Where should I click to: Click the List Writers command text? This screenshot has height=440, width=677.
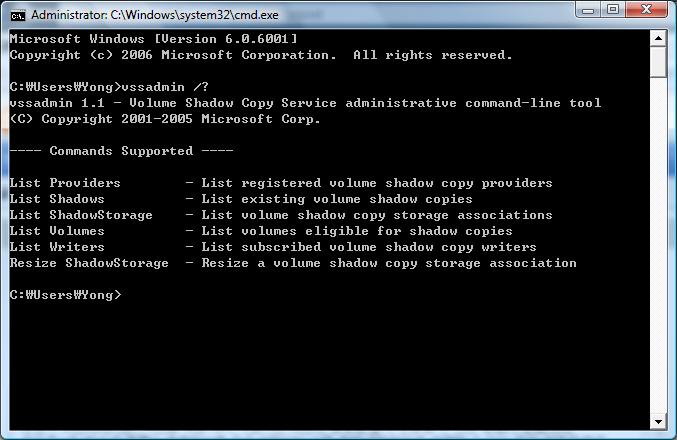[x=57, y=247]
